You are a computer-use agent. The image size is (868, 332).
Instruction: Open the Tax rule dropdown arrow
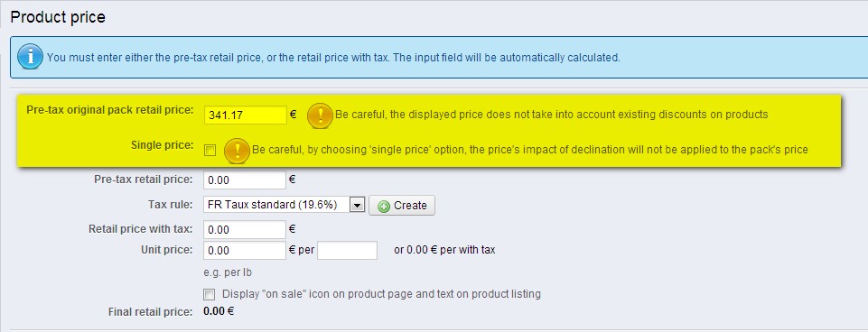[357, 206]
